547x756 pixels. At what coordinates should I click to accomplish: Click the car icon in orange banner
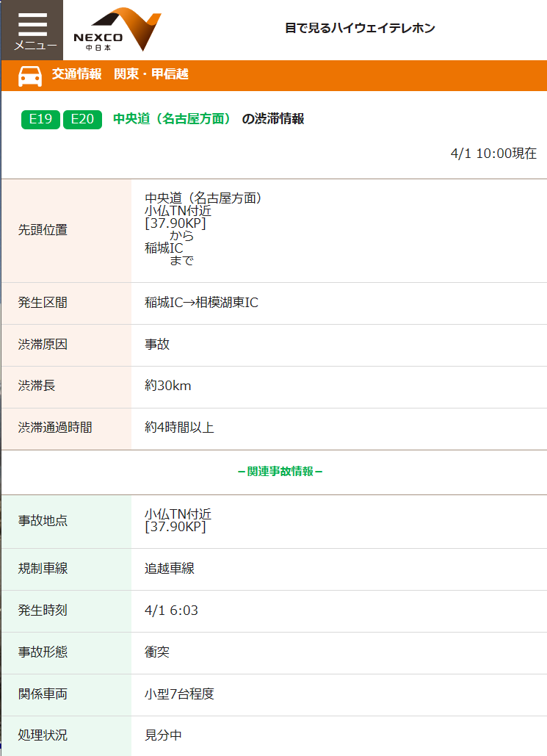(30, 76)
